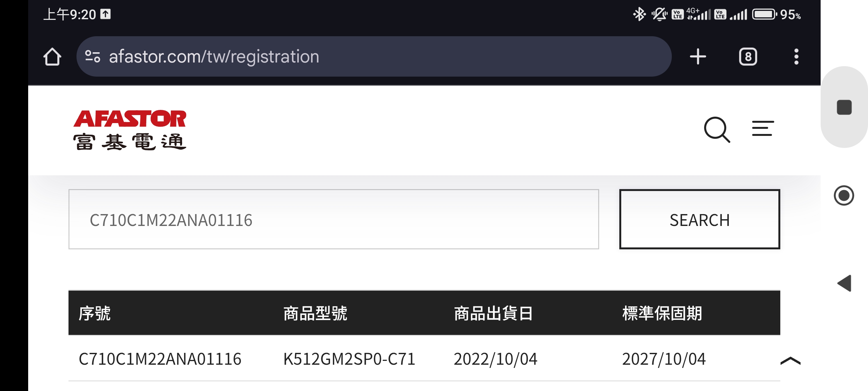The height and width of the screenshot is (391, 868).
Task: Open site settings icon in address bar
Action: coord(93,56)
